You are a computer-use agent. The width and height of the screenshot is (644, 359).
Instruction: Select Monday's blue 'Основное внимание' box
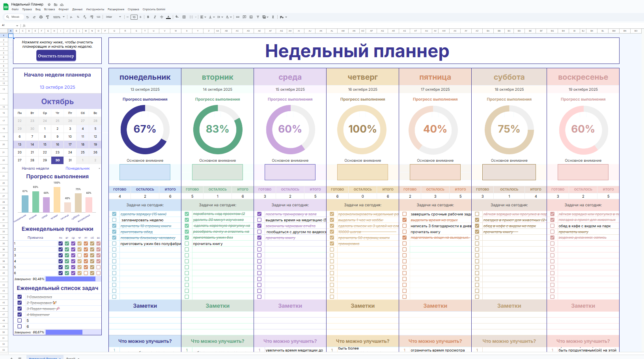point(145,172)
